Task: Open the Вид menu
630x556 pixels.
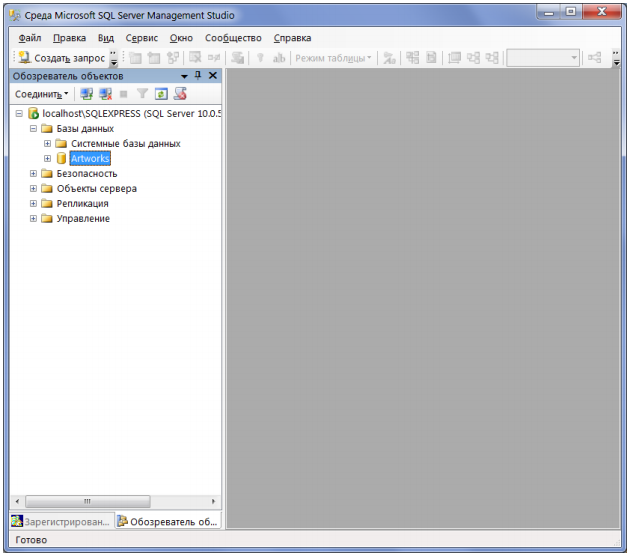Action: [x=106, y=38]
